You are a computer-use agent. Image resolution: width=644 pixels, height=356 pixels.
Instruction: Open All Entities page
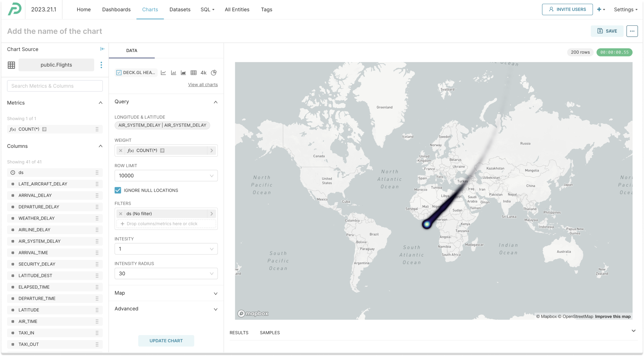[237, 9]
